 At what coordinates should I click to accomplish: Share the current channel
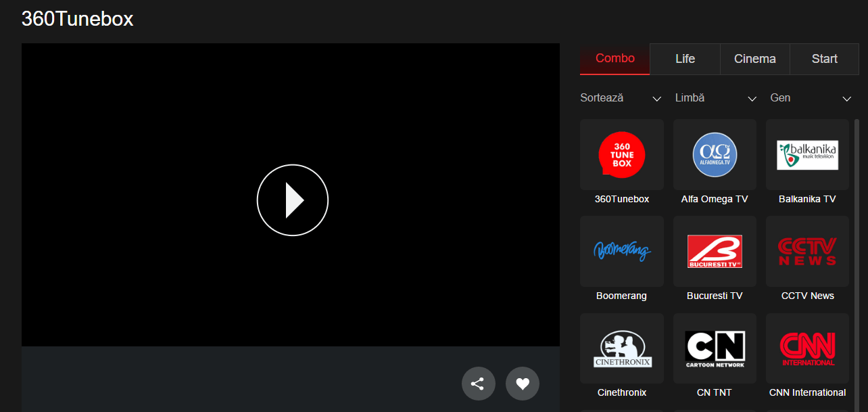479,384
